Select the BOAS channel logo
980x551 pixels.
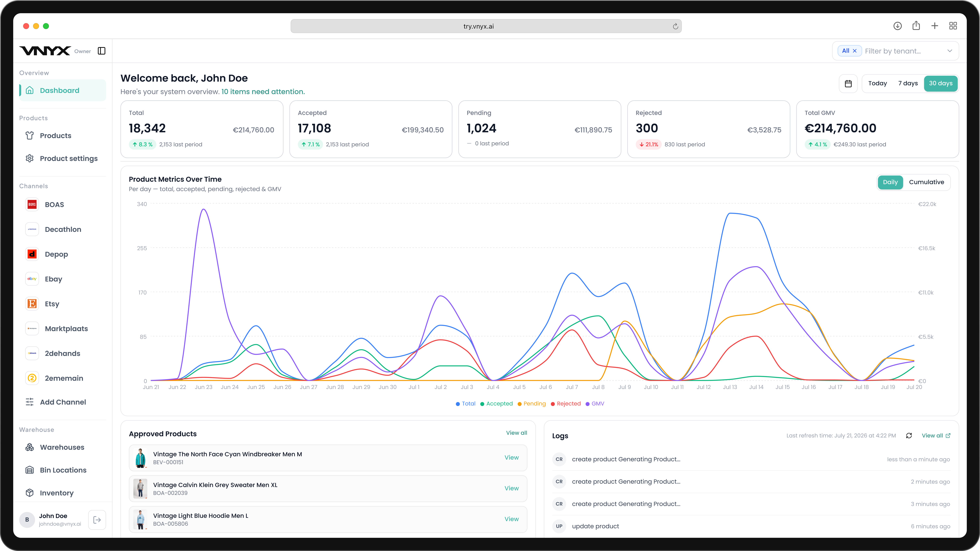point(32,204)
